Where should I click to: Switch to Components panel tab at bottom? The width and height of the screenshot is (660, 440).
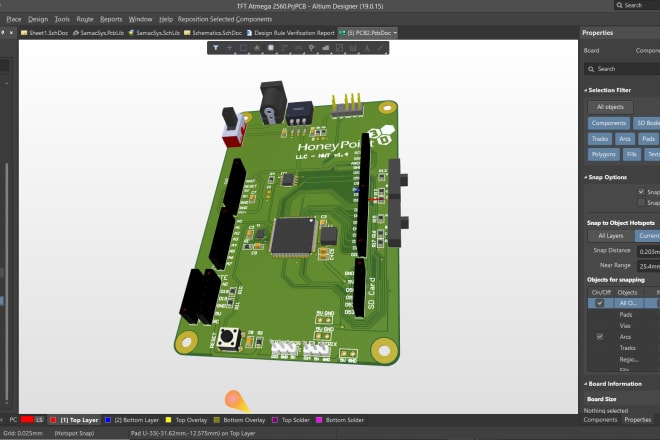point(600,419)
